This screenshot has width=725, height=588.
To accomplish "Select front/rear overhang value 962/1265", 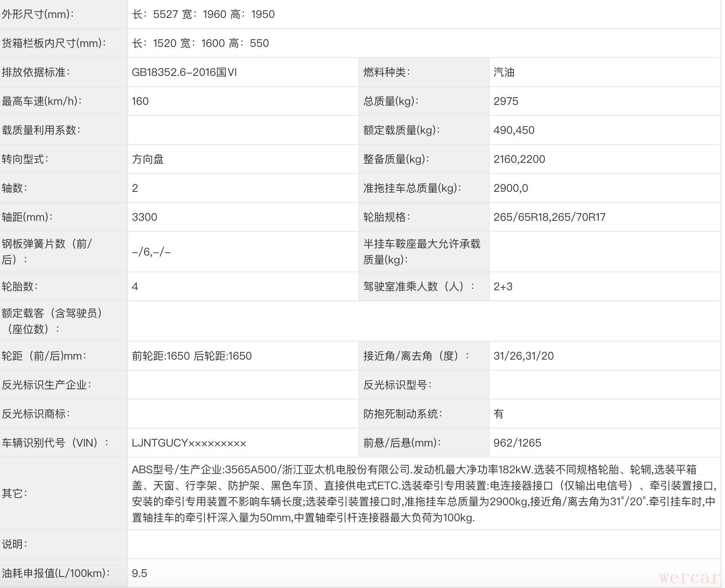I will tap(517, 443).
